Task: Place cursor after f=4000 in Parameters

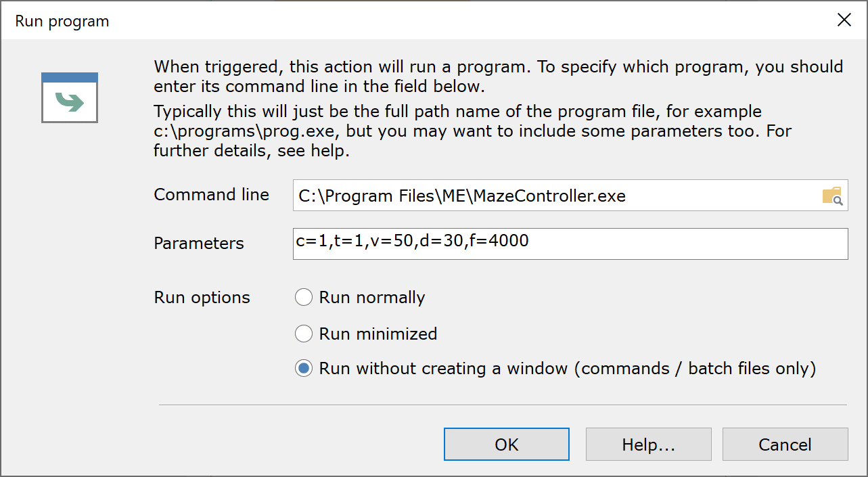Action: click(530, 241)
